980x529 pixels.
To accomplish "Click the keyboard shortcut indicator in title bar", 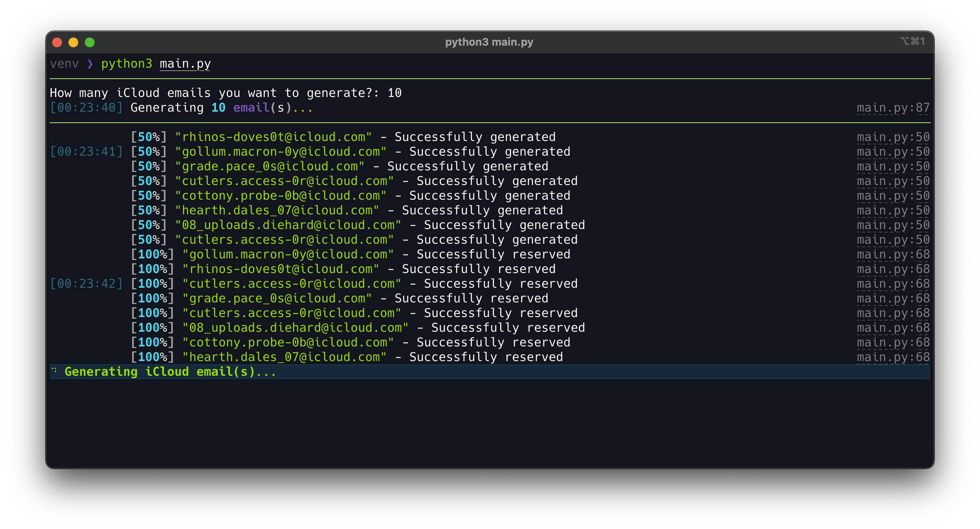I will point(912,42).
